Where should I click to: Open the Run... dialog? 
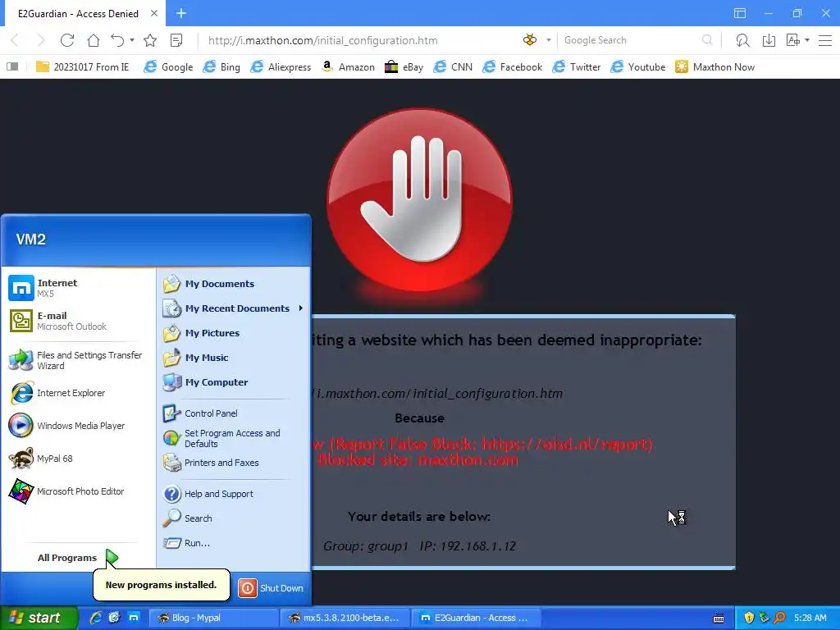tap(234, 543)
